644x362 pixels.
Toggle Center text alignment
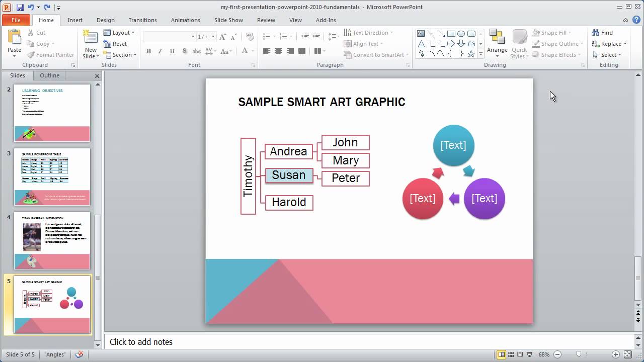278,51
